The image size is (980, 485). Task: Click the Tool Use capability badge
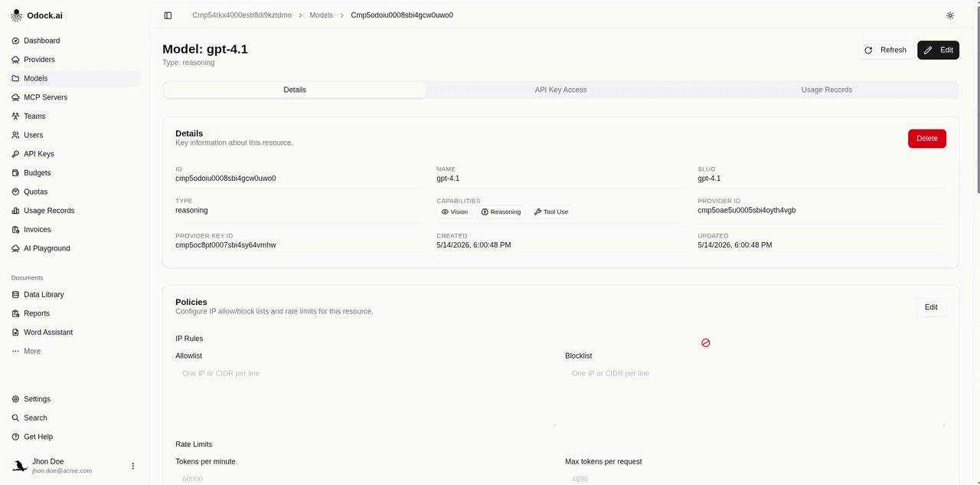click(x=551, y=212)
